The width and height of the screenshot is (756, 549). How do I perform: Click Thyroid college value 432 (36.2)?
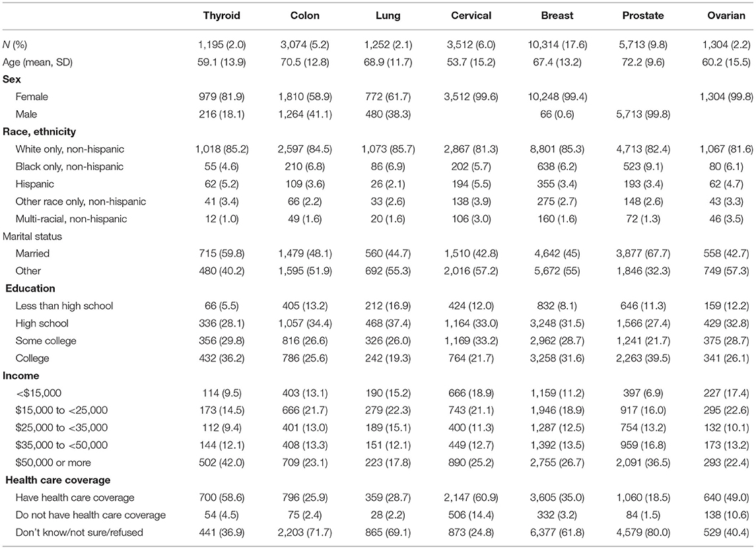tap(222, 358)
